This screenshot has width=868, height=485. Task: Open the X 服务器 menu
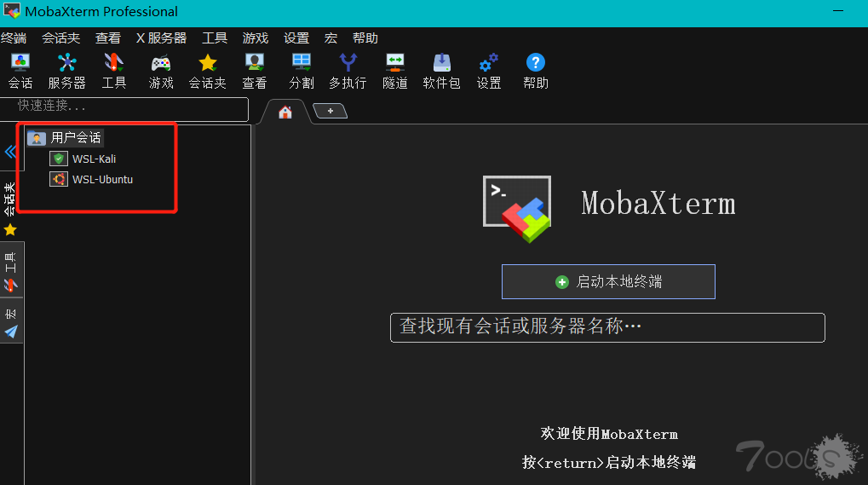(161, 38)
